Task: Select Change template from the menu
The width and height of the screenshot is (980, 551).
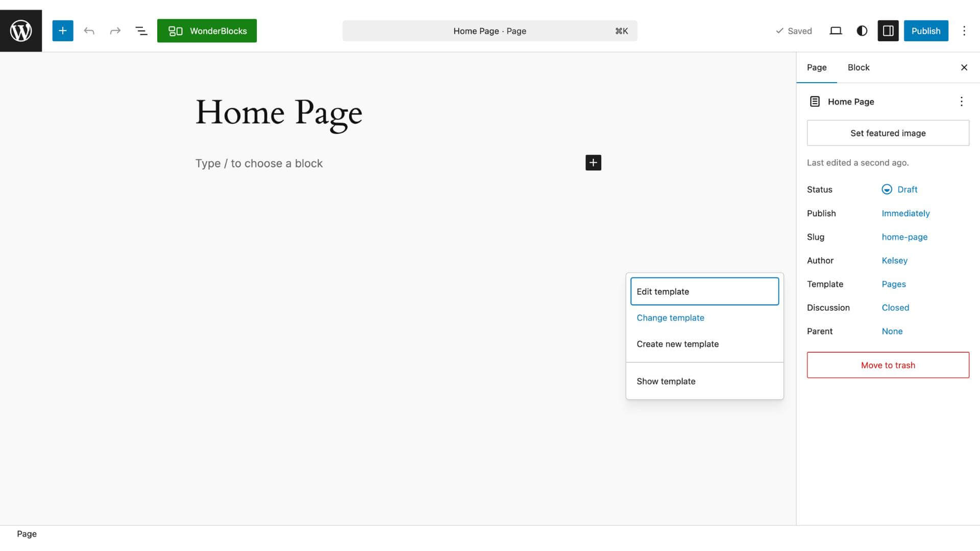Action: pos(670,317)
